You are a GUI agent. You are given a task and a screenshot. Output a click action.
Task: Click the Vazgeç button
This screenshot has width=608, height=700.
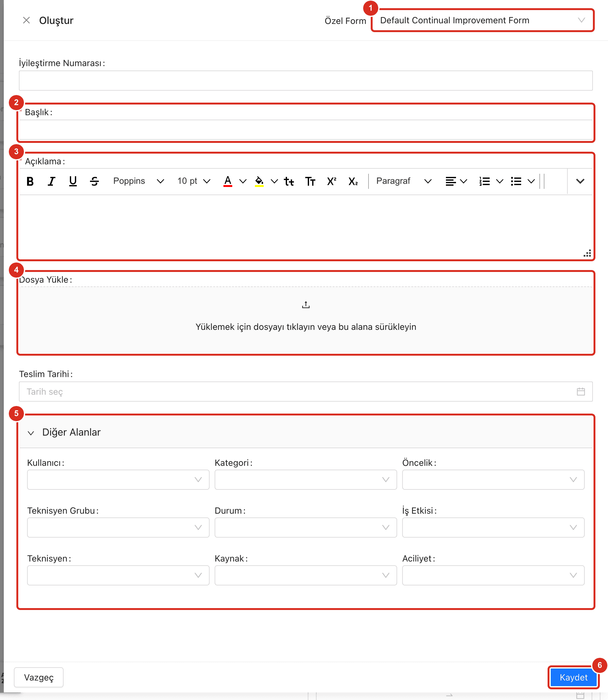[39, 677]
